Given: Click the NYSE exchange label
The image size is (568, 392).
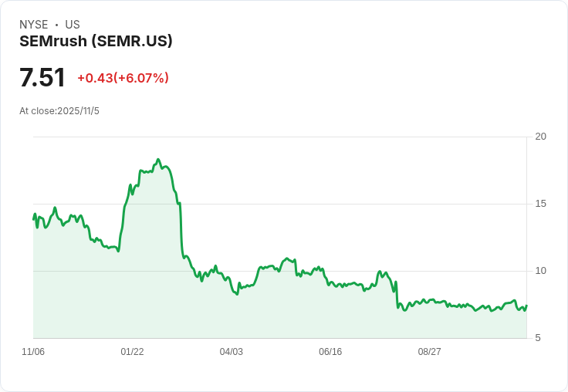Looking at the screenshot, I should point(34,25).
